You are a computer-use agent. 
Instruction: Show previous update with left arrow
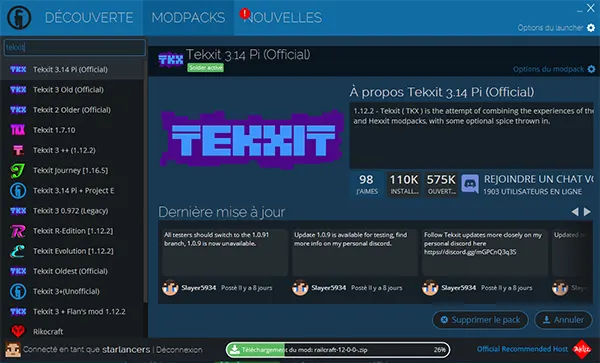(575, 212)
